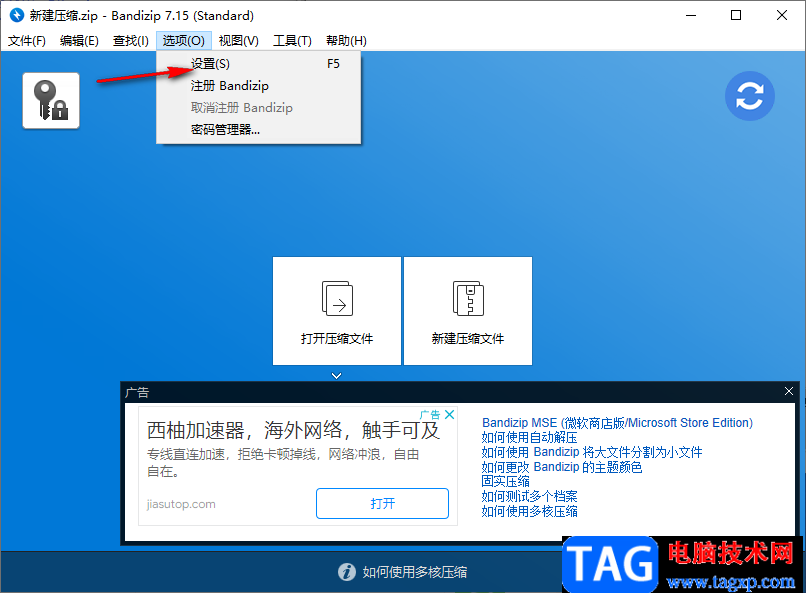
Task: Open 密码管理器... menu entry
Action: (259, 129)
